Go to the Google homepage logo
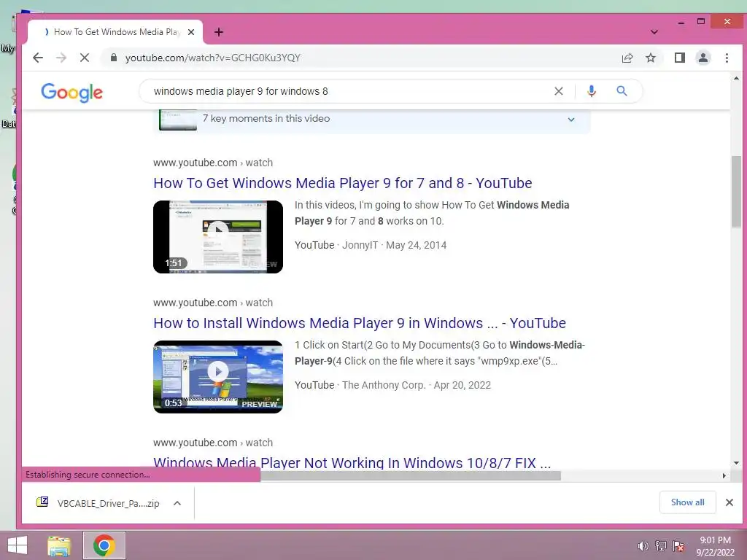 tap(72, 92)
